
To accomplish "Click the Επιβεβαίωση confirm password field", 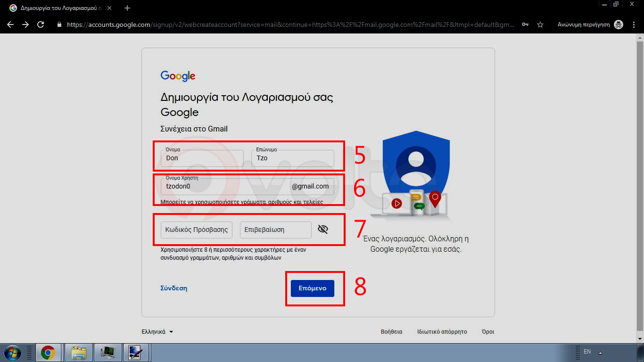I will pyautogui.click(x=276, y=230).
